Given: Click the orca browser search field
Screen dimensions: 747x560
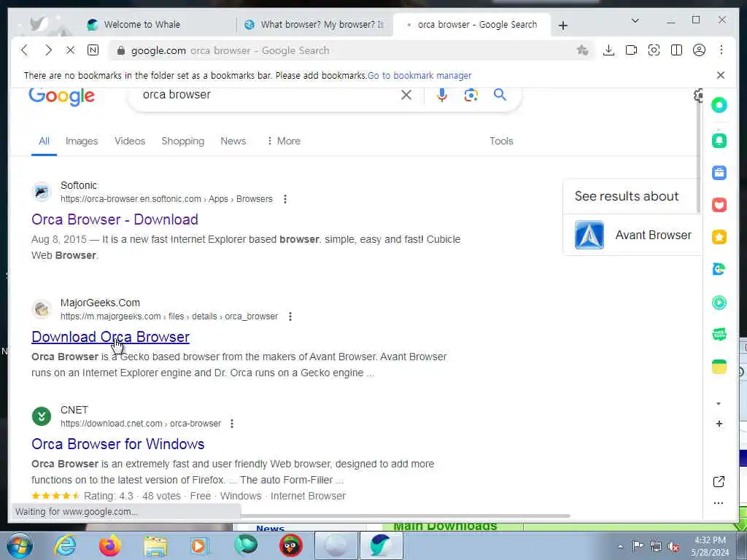Looking at the screenshot, I should 267,95.
